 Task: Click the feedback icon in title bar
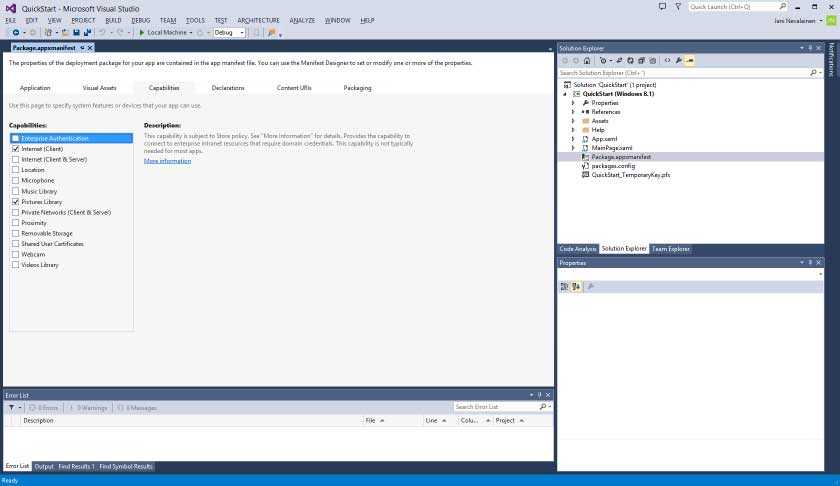663,7
